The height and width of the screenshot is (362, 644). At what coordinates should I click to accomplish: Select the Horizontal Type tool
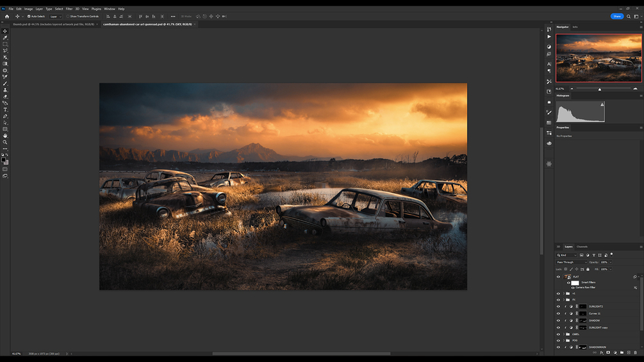[5, 110]
